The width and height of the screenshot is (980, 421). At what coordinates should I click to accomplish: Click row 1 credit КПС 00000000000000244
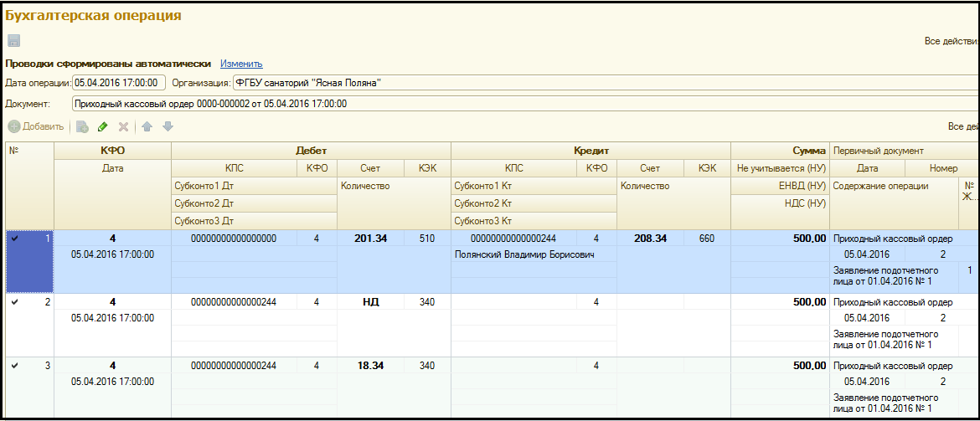(513, 238)
